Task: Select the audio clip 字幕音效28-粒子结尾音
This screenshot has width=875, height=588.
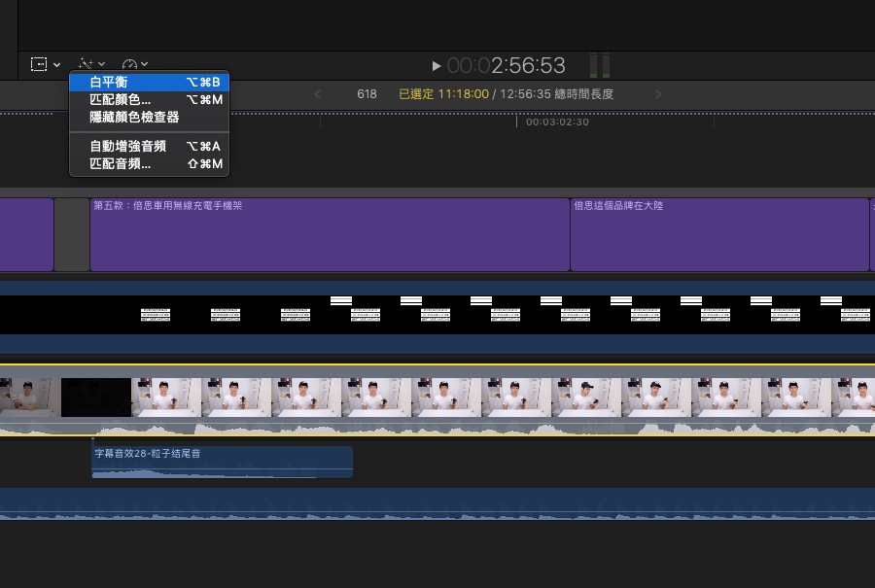Action: 222,461
